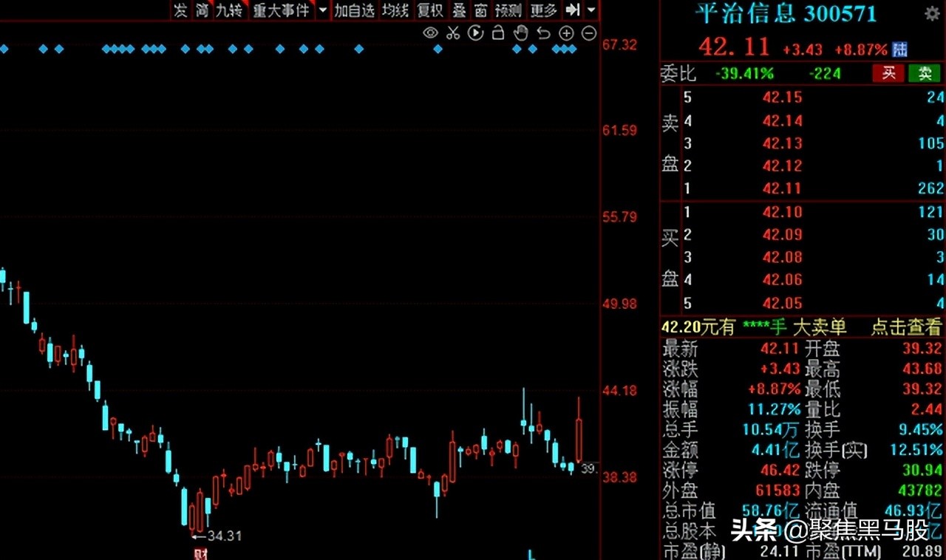
Task: Click buy level 2 price 42.09
Action: (x=782, y=235)
